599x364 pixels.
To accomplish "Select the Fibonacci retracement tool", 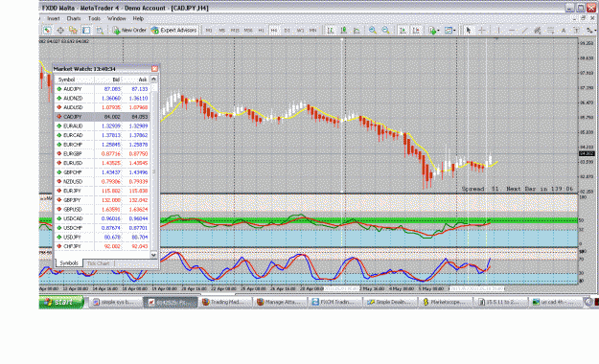I will tap(550, 31).
